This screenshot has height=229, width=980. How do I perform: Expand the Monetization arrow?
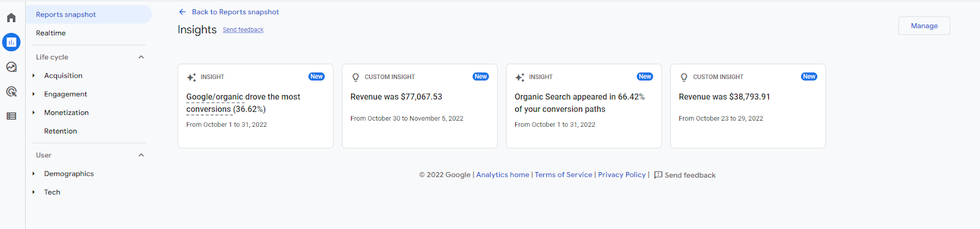point(34,113)
